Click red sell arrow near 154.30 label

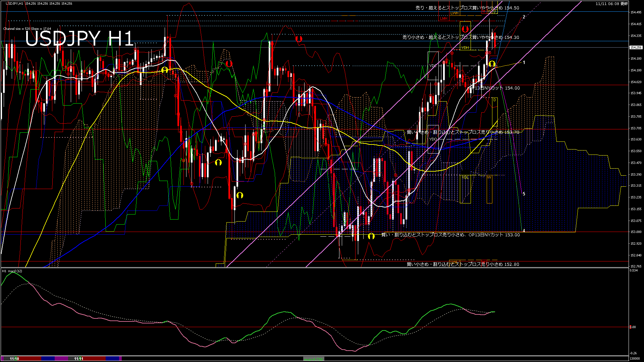pyautogui.click(x=299, y=39)
